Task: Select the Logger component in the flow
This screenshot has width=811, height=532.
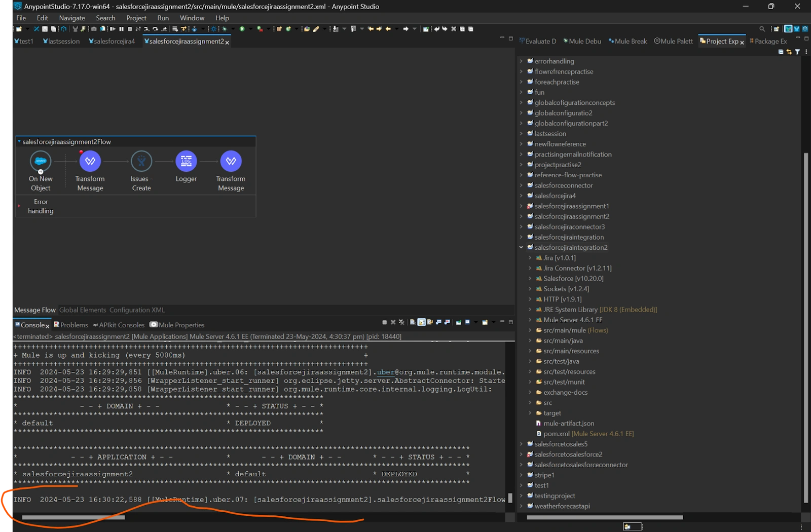Action: (186, 161)
